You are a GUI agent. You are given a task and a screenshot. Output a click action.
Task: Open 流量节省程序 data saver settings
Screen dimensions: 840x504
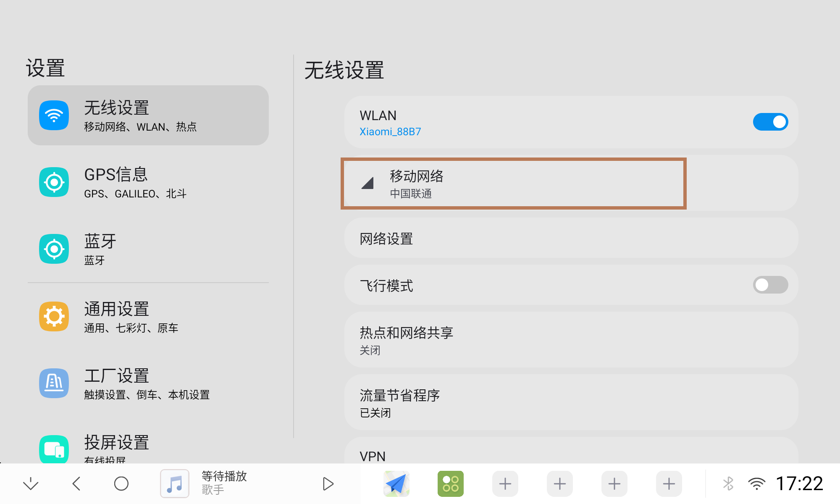point(570,402)
